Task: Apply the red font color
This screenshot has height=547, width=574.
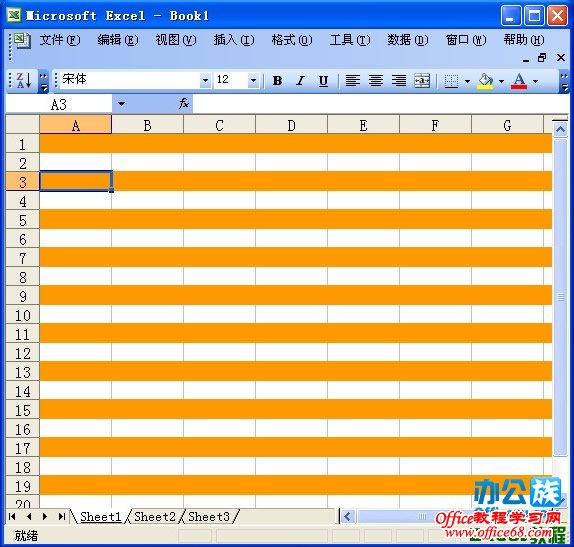Action: click(519, 80)
